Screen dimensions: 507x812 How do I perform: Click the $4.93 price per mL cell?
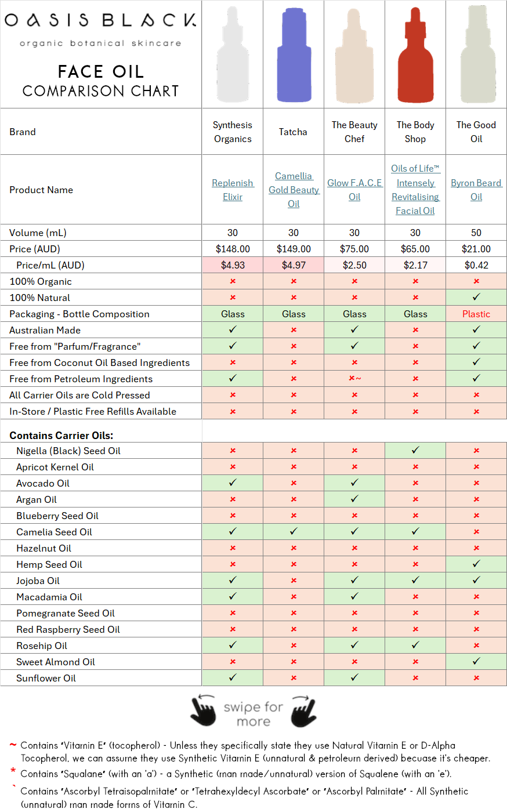(x=233, y=265)
